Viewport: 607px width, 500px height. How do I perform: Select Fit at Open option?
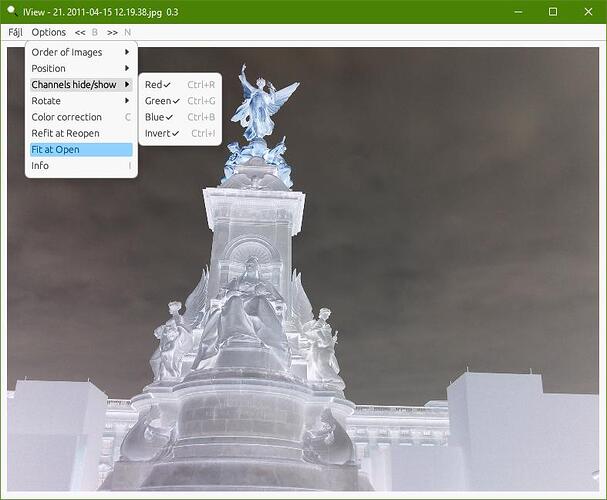click(81, 150)
